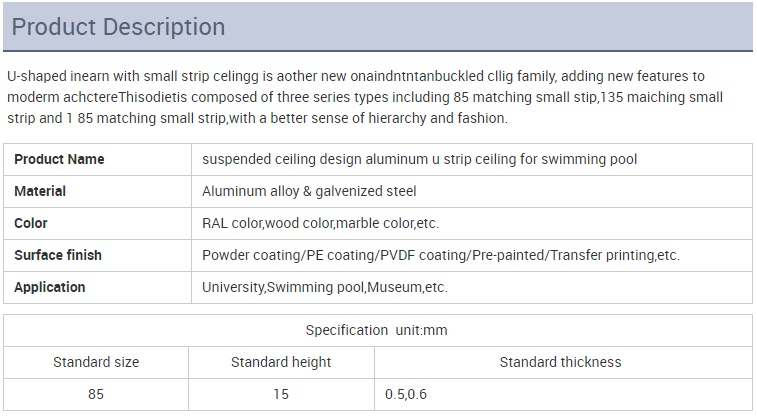Click the RAL color, wood color value
Image resolution: width=757 pixels, height=418 pixels.
(320, 223)
